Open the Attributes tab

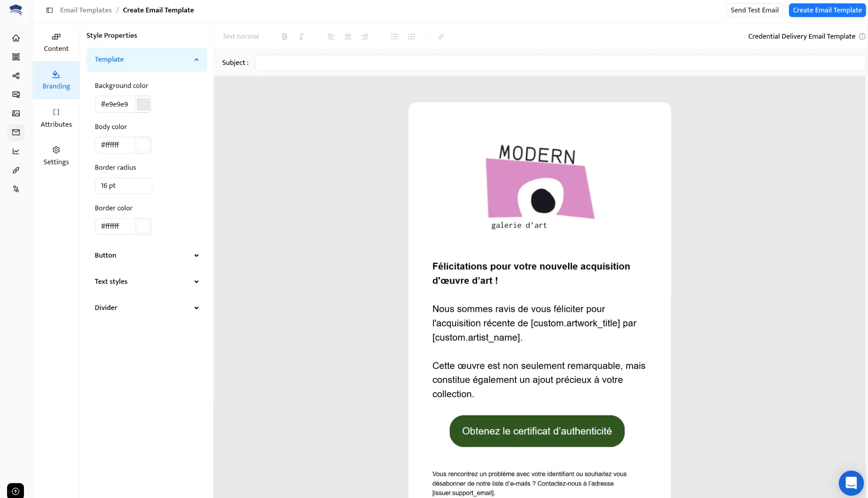[x=56, y=118]
